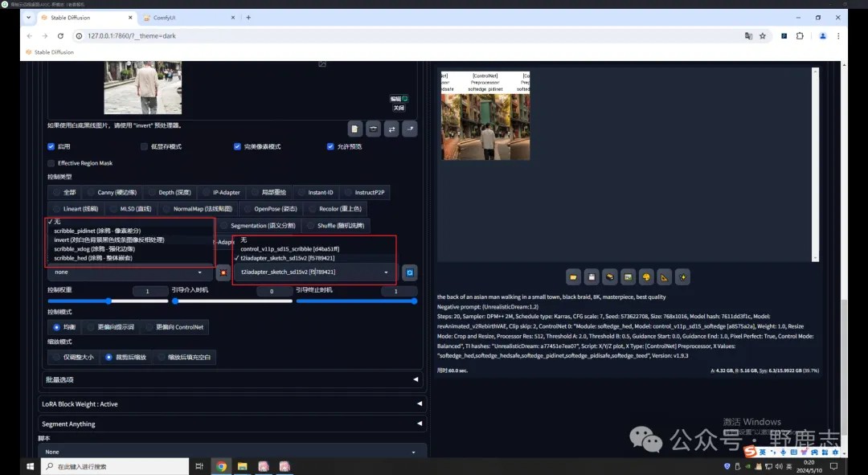Click the 编辑 button on the input image

(x=399, y=99)
